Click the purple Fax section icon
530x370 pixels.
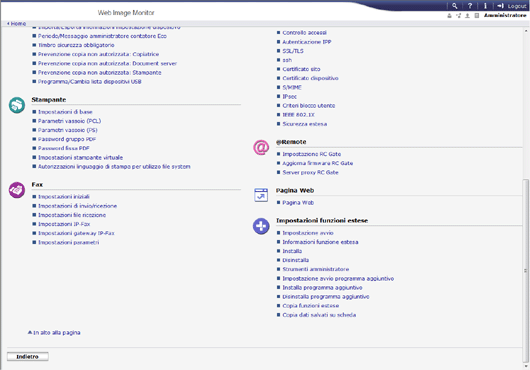pyautogui.click(x=17, y=190)
